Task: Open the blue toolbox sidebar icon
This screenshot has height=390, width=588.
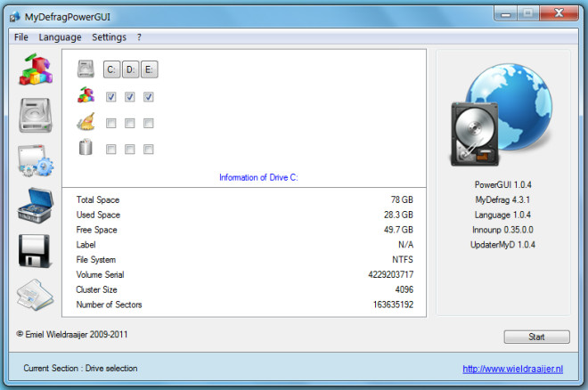Action: click(x=36, y=206)
